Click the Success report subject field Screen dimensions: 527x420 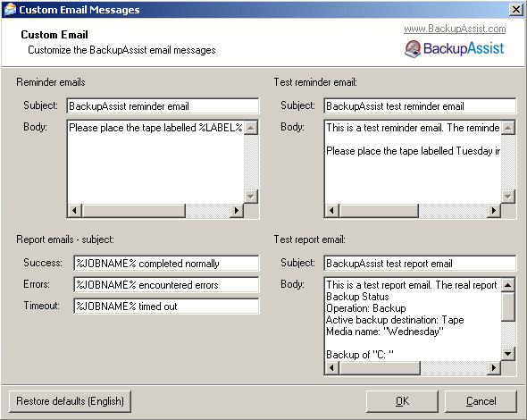click(x=166, y=264)
